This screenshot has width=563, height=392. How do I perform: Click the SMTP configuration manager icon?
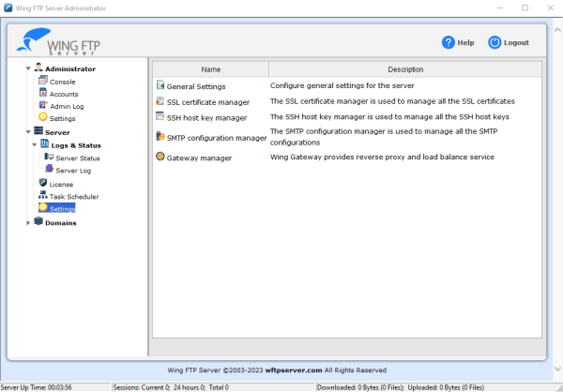160,136
